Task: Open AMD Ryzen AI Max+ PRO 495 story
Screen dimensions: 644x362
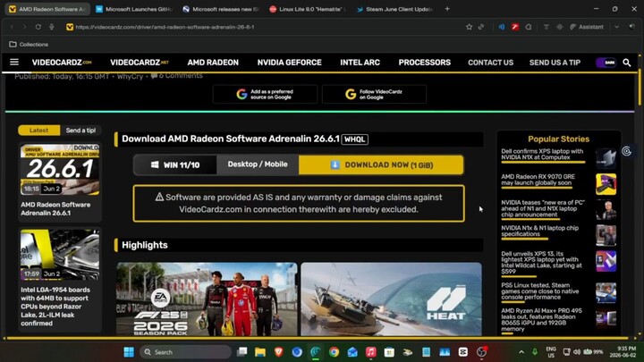Action: 541,320
